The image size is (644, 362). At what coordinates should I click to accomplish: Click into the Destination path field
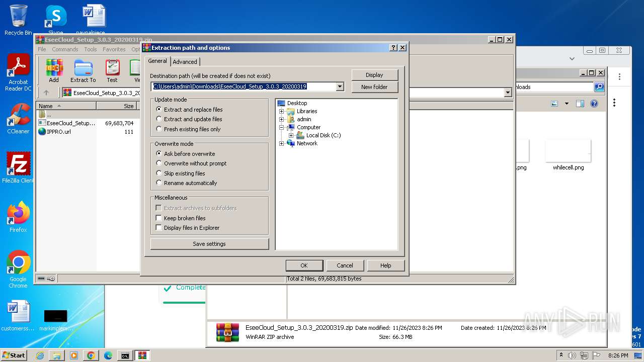click(244, 86)
